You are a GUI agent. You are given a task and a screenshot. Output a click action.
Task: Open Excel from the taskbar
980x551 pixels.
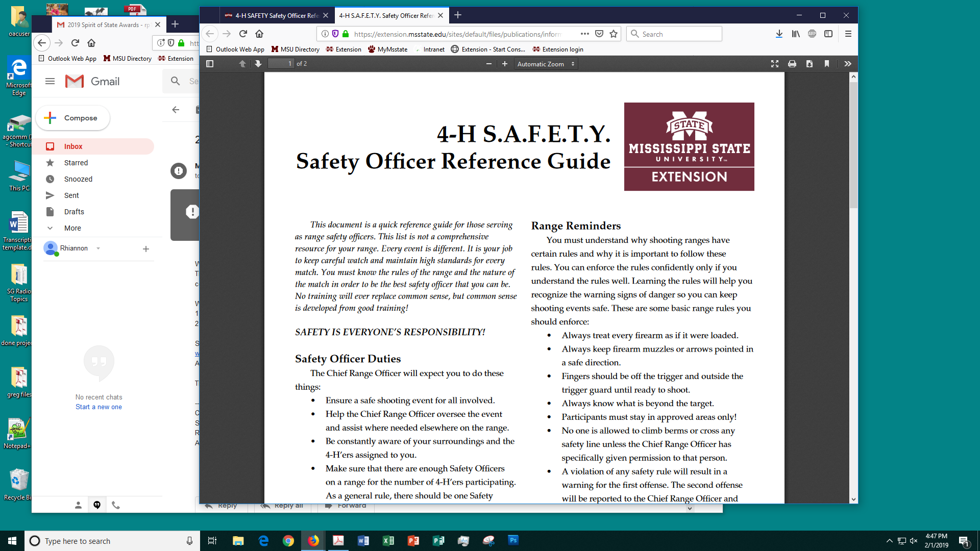point(388,541)
